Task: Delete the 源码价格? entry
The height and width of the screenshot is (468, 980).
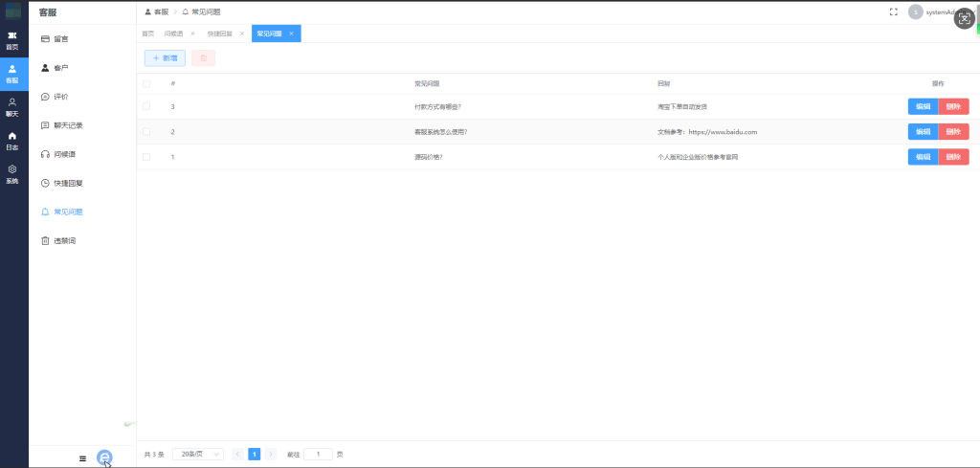Action: click(954, 157)
